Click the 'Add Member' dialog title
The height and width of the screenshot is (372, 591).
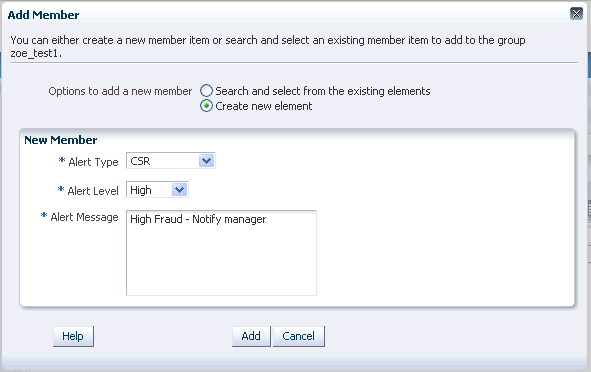point(43,15)
